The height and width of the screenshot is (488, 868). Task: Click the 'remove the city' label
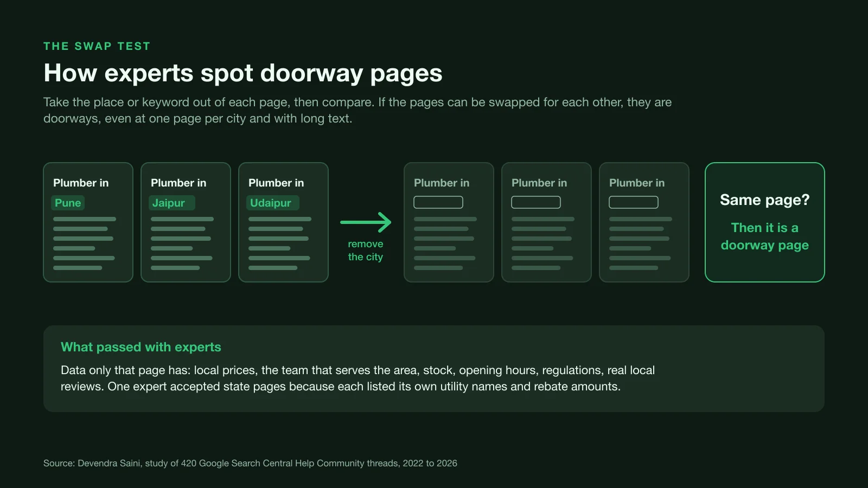(x=366, y=251)
